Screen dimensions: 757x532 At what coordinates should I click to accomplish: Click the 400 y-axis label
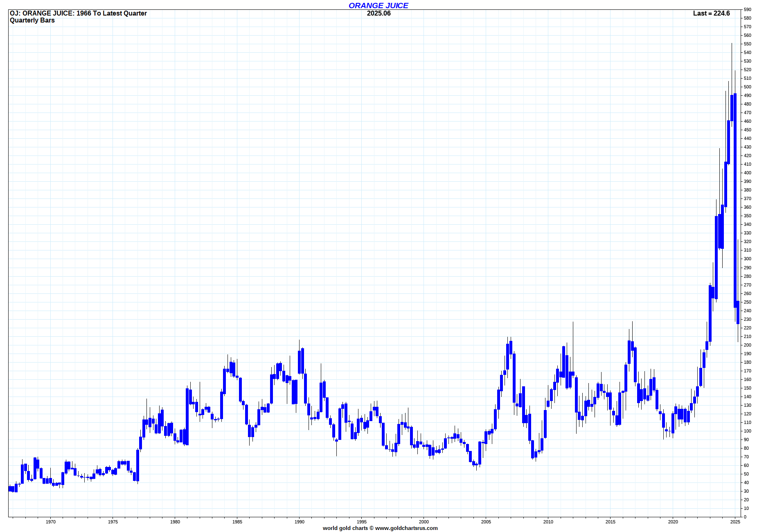pos(748,173)
